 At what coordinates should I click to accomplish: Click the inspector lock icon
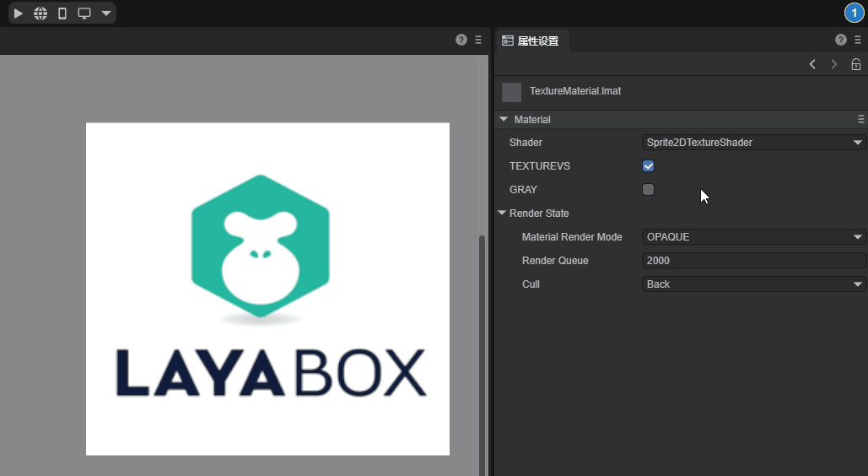(855, 64)
